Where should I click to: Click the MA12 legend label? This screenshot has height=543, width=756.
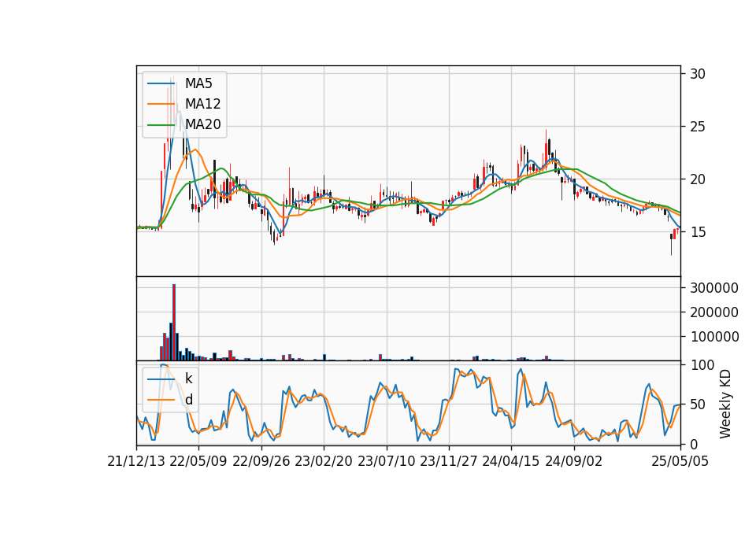[203, 104]
